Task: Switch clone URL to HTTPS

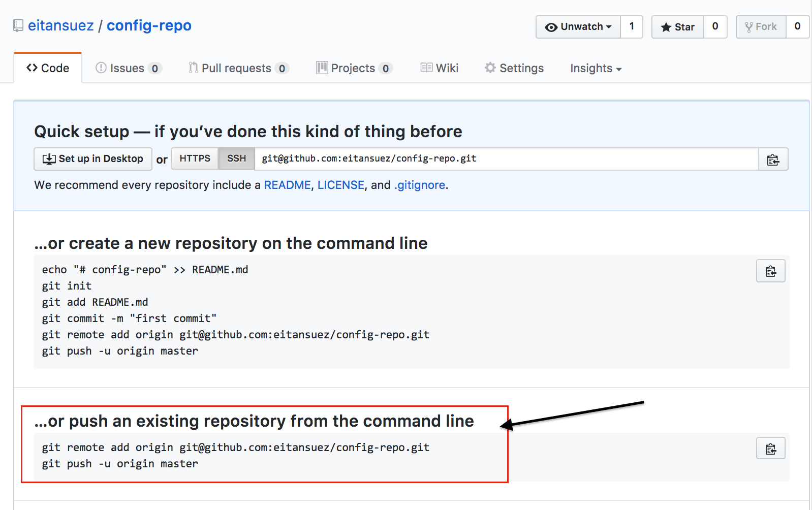Action: 195,158
